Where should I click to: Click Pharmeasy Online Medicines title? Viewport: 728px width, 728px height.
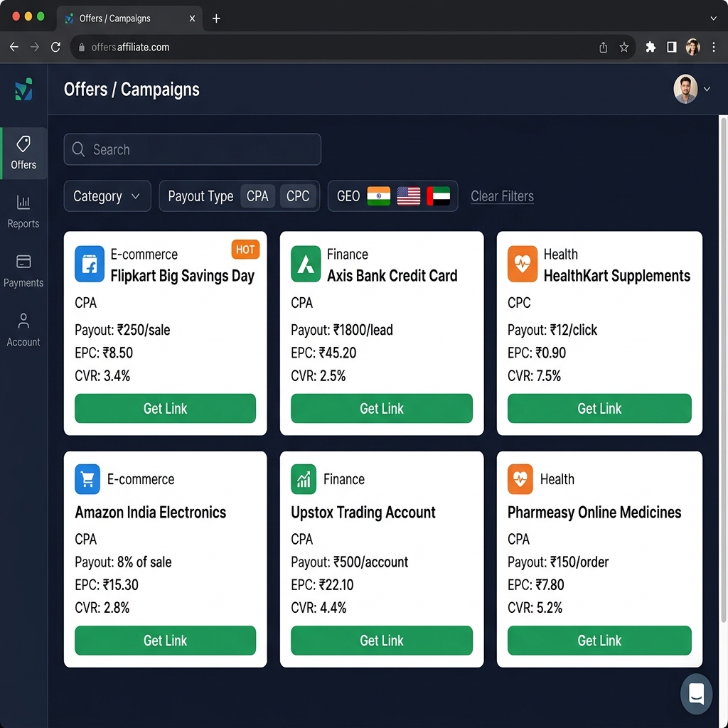pyautogui.click(x=594, y=513)
